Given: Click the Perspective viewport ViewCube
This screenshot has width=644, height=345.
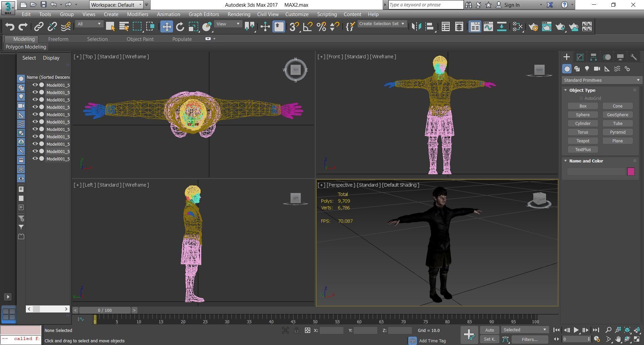Looking at the screenshot, I should pos(539,200).
